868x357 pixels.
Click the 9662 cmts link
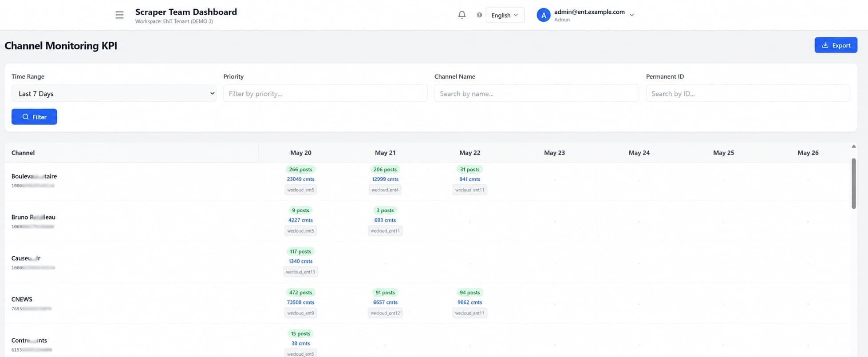click(x=470, y=302)
